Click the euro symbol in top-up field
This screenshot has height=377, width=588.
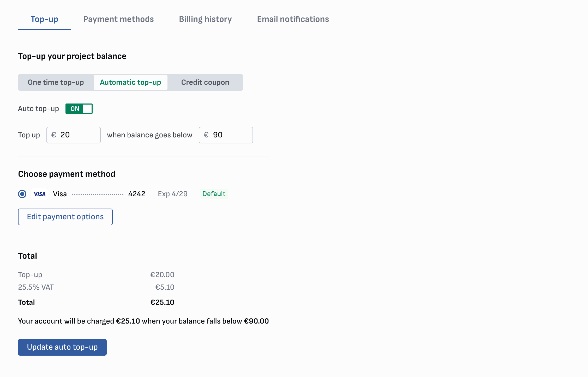click(54, 135)
